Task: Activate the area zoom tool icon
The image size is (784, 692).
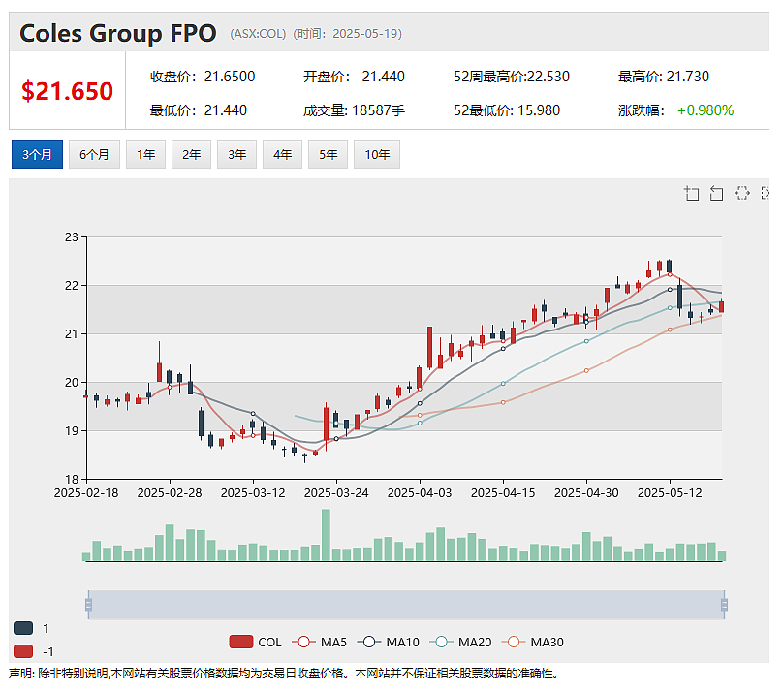Action: point(692,193)
